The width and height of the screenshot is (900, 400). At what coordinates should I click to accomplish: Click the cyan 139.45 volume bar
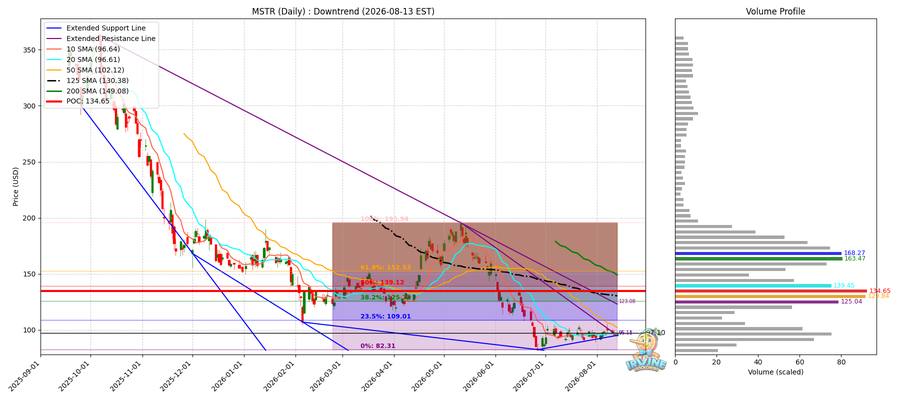tap(753, 285)
